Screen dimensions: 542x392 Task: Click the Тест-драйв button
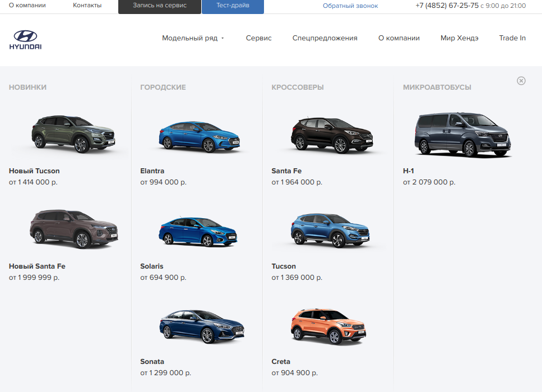233,6
